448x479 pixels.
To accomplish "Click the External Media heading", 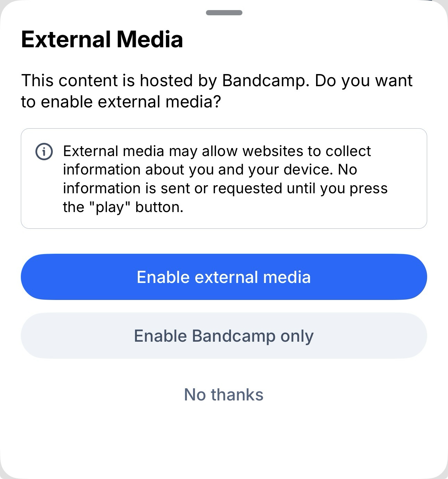I will coord(102,39).
